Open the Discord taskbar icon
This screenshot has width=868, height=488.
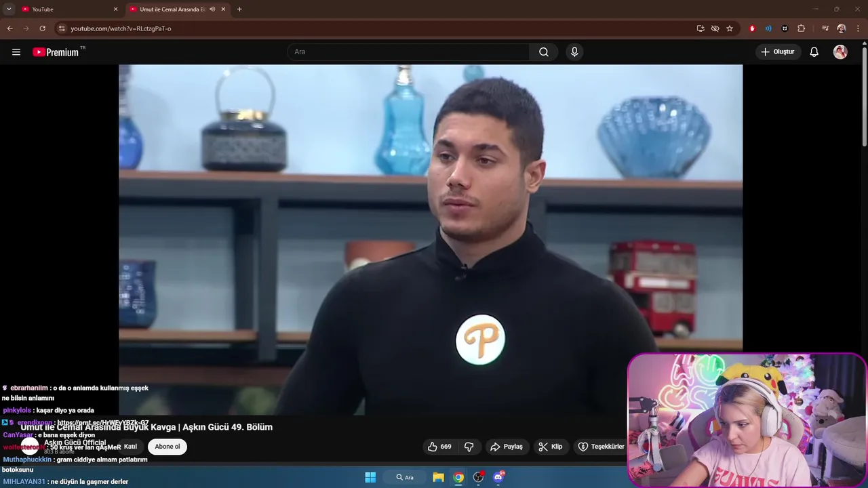tap(498, 477)
